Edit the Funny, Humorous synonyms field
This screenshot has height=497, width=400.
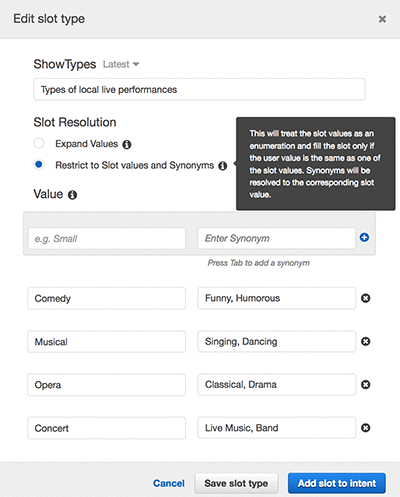277,298
